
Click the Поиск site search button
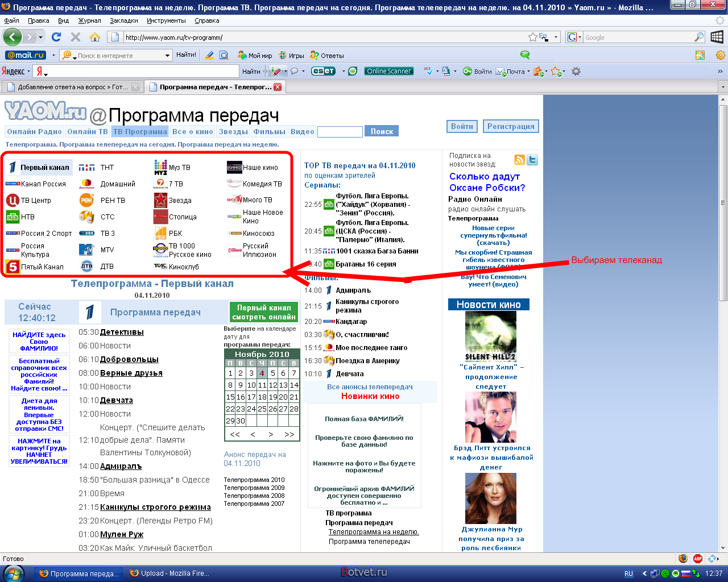tap(382, 131)
